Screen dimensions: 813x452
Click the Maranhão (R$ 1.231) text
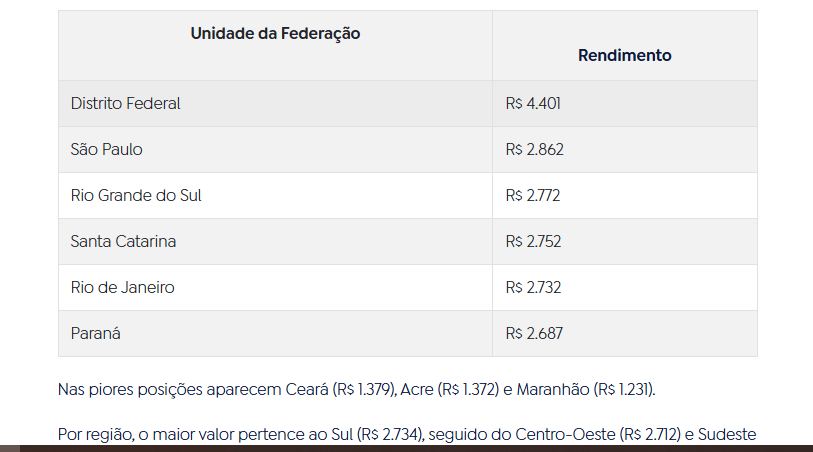[x=585, y=389]
